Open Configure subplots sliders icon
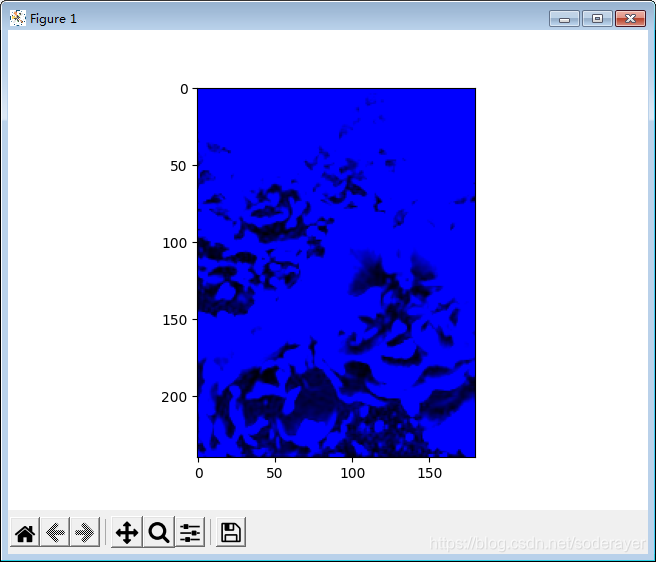 pyautogui.click(x=190, y=532)
